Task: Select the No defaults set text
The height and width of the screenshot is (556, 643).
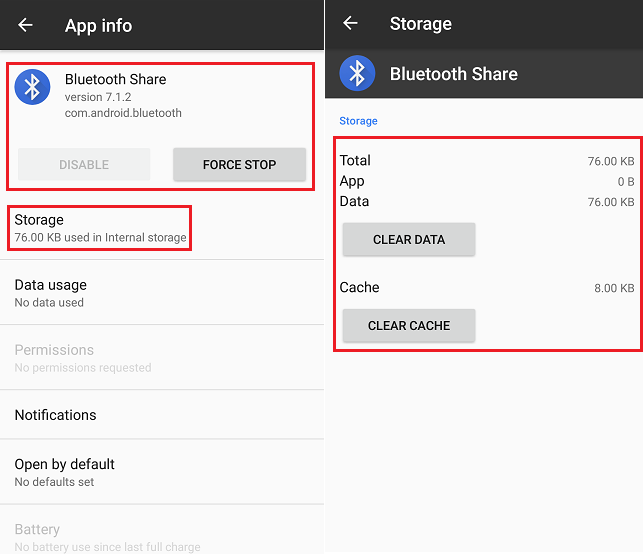Action: click(x=54, y=482)
